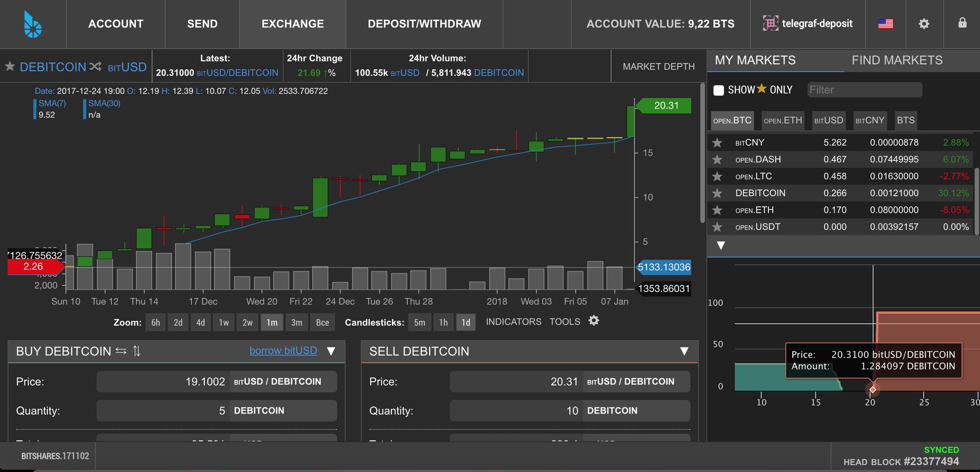The width and height of the screenshot is (980, 472).
Task: Click the borrow bitUSD link
Action: (x=283, y=350)
